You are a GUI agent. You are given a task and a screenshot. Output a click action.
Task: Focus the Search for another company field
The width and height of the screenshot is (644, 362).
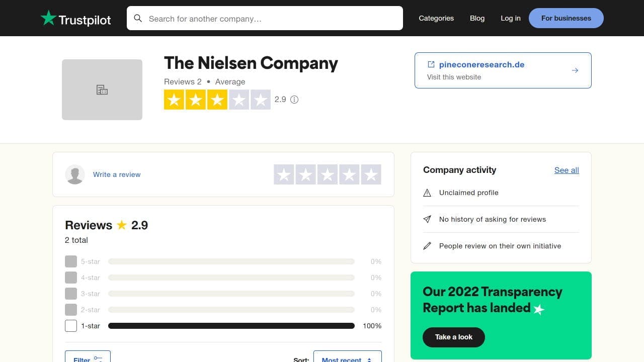click(x=272, y=19)
